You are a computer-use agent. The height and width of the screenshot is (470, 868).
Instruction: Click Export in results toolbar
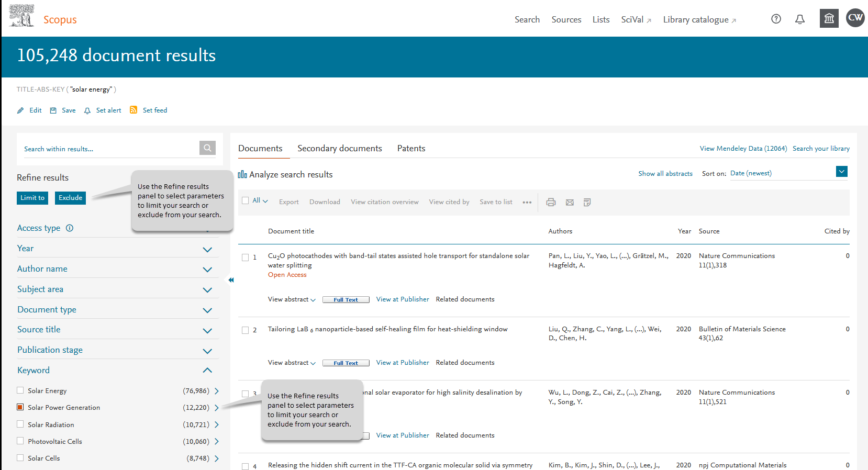coord(289,202)
